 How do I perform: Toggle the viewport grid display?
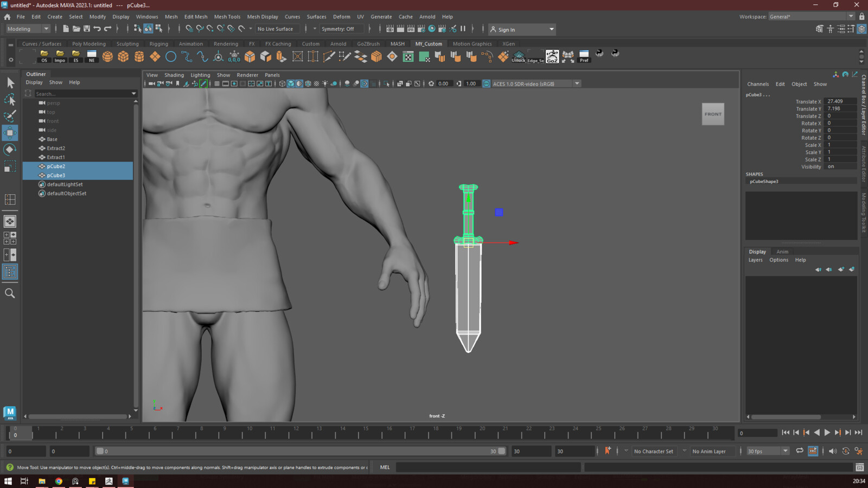[x=217, y=84]
